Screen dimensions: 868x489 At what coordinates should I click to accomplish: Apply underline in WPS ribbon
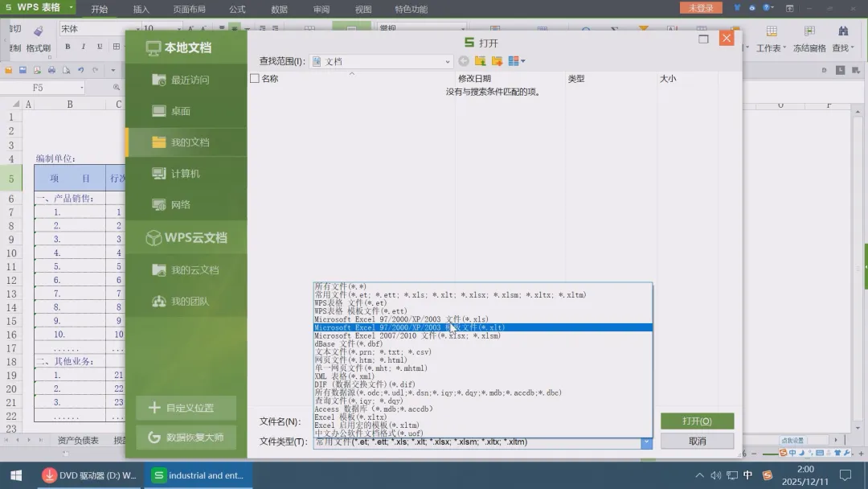tap(99, 47)
